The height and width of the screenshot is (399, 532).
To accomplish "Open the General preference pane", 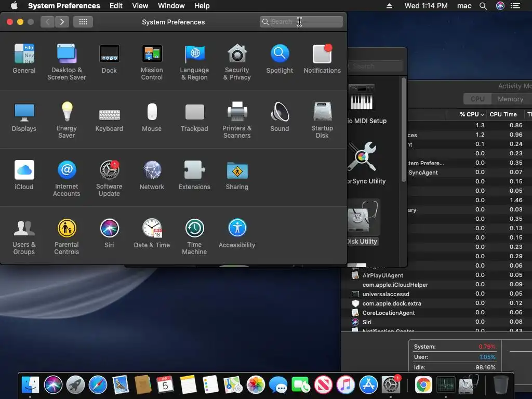I will pos(24,59).
